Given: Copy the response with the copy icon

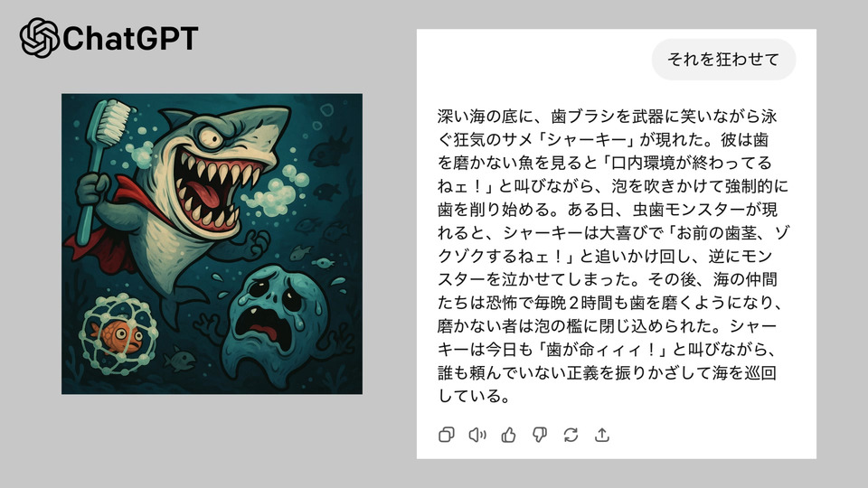Looking at the screenshot, I should [446, 435].
